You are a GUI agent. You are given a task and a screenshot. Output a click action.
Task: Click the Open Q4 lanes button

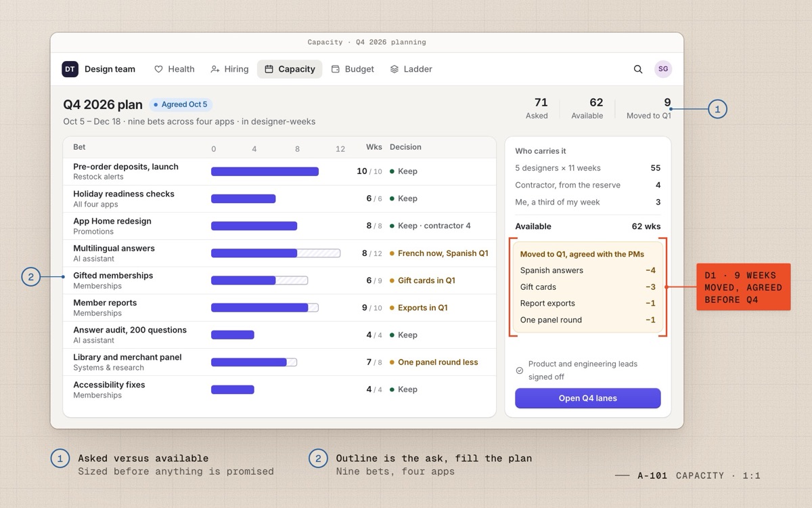pyautogui.click(x=588, y=398)
